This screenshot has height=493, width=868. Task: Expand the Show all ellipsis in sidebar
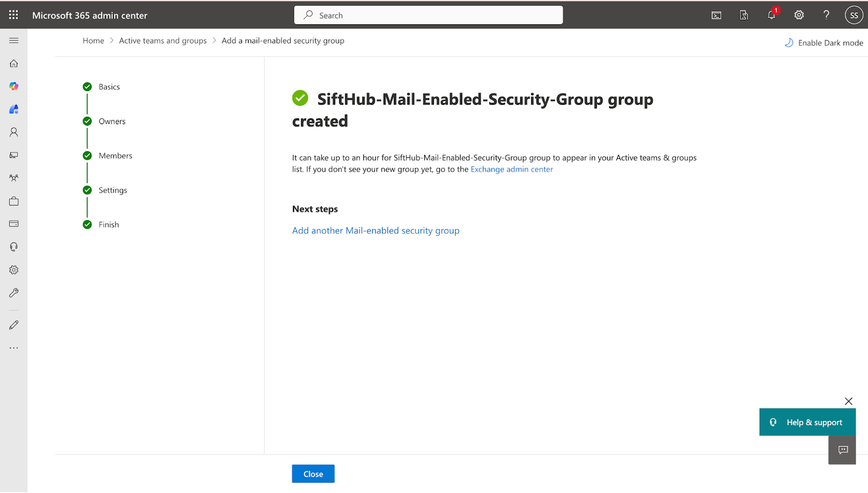point(14,348)
